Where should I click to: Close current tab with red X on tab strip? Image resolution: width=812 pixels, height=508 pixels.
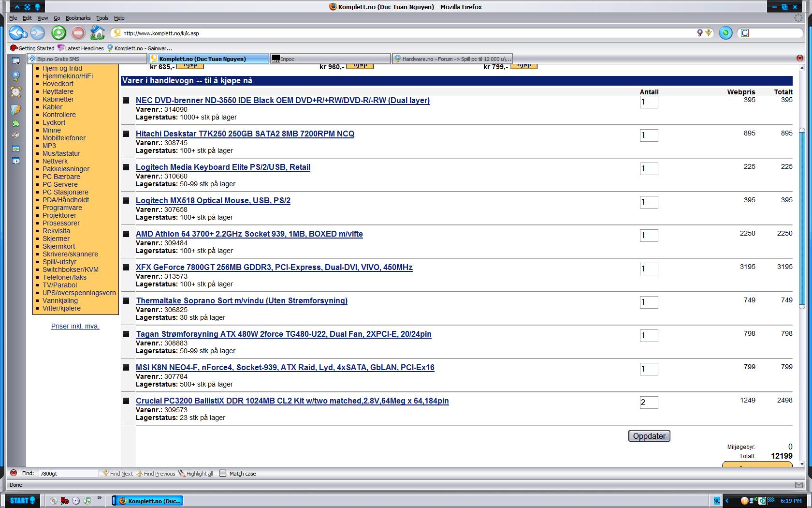tap(800, 58)
